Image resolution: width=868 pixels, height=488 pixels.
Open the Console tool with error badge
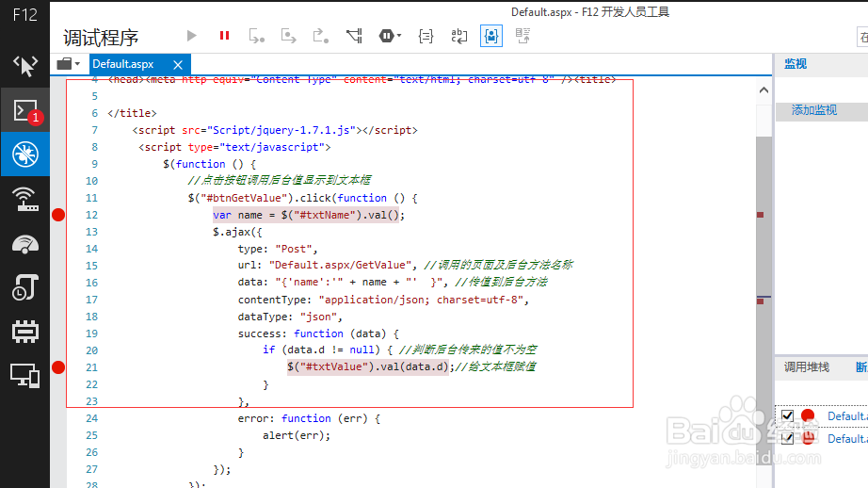(25, 111)
